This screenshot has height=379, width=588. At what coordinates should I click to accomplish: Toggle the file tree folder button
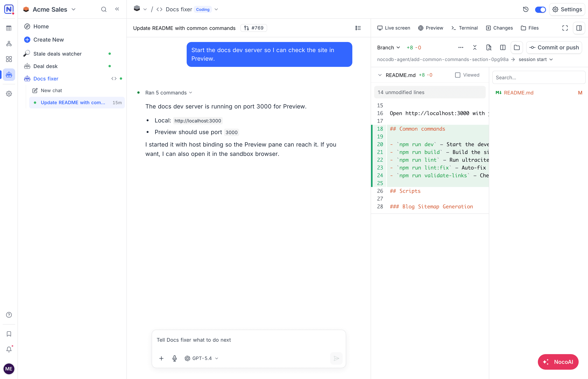click(517, 47)
